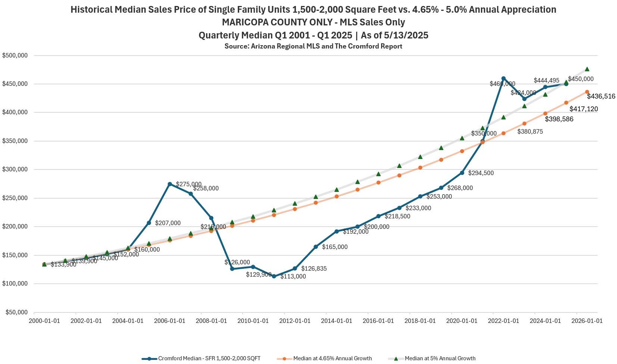Click the $460,000 peak data marker
617x364 pixels.
[504, 78]
